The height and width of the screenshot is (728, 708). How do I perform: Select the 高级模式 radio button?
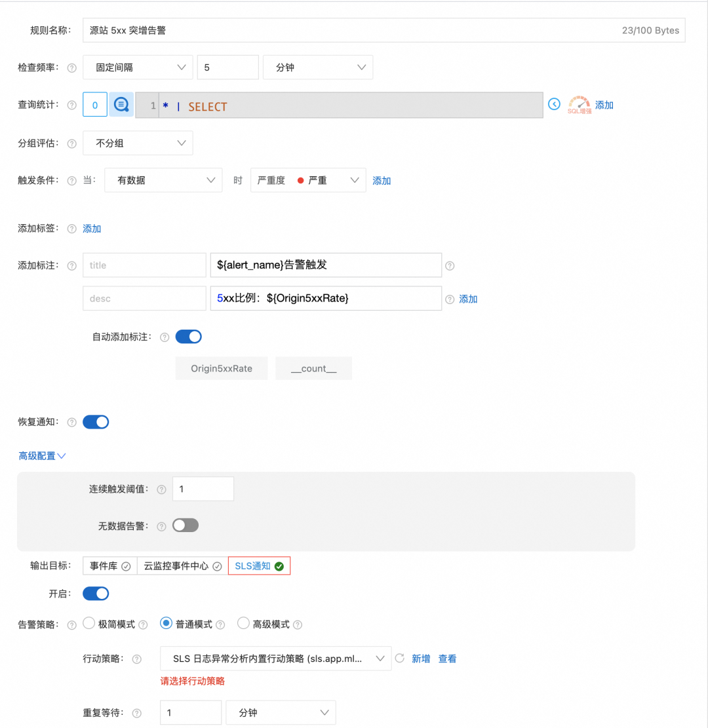point(243,623)
